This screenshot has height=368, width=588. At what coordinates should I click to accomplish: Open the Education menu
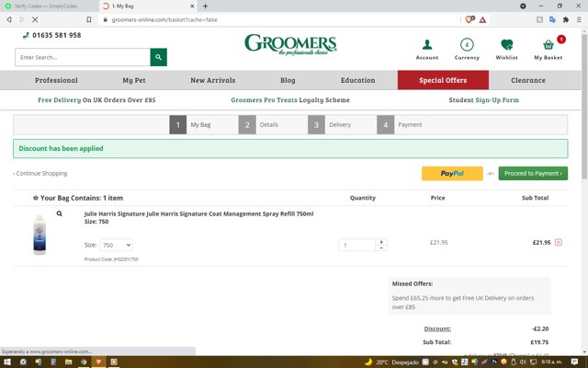pyautogui.click(x=357, y=80)
